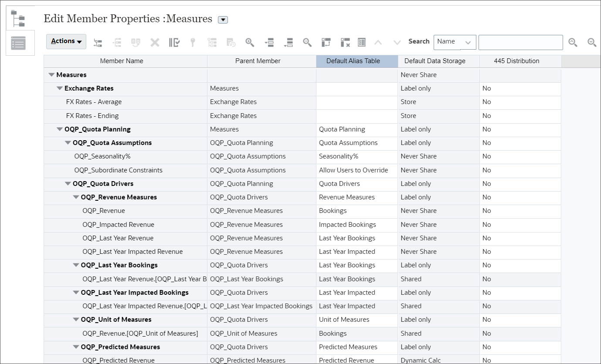Collapse the Measures root member

[x=51, y=74]
